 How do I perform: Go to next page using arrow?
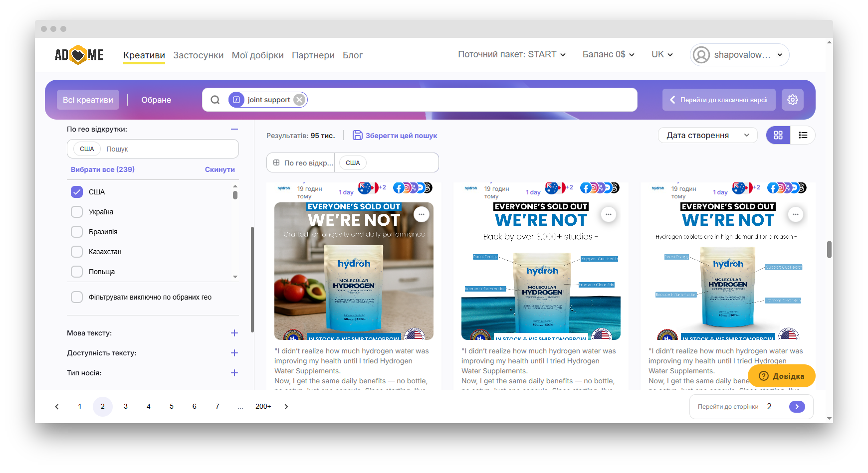coord(286,407)
